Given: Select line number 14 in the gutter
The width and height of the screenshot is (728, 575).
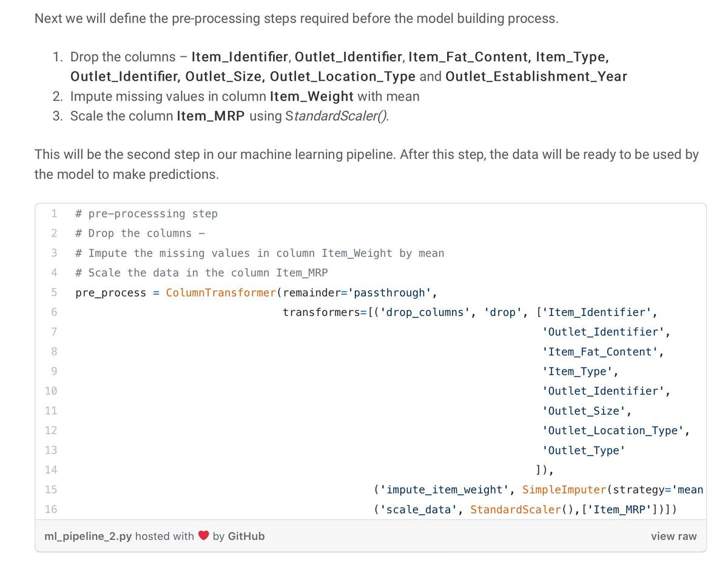Looking at the screenshot, I should [51, 469].
